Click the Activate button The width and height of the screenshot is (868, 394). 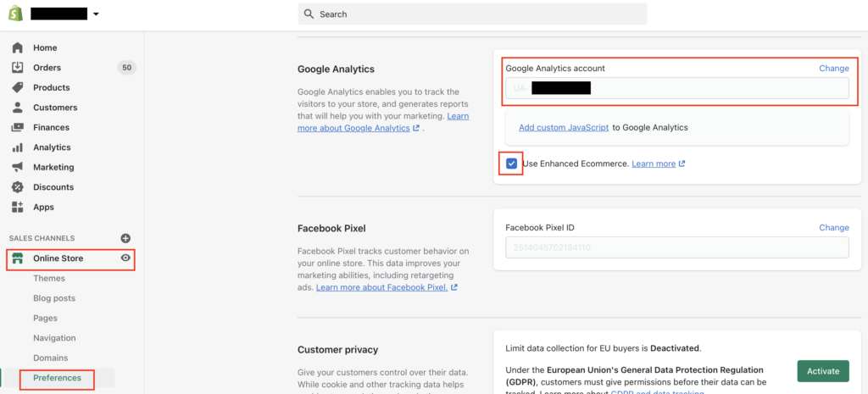(823, 371)
